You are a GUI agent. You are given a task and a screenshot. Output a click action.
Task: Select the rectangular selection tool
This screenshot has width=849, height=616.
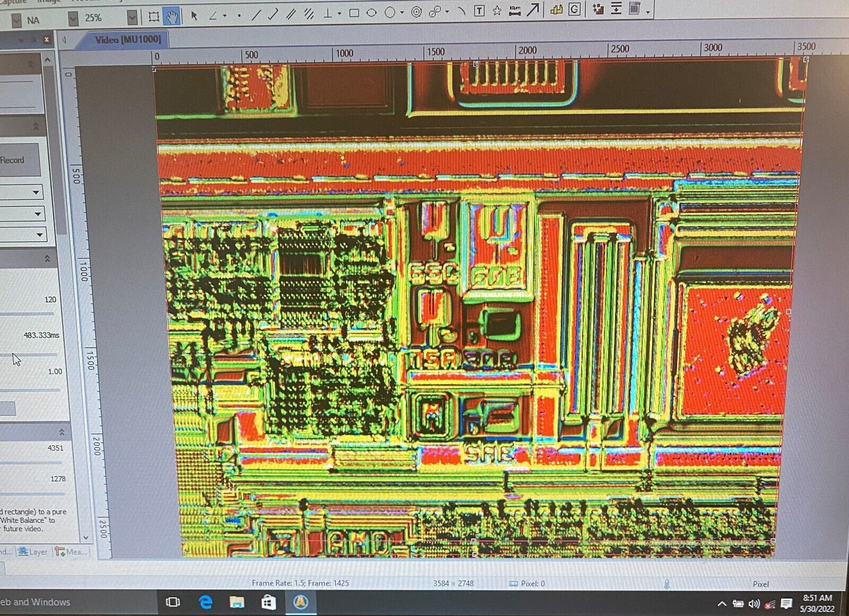(x=154, y=17)
